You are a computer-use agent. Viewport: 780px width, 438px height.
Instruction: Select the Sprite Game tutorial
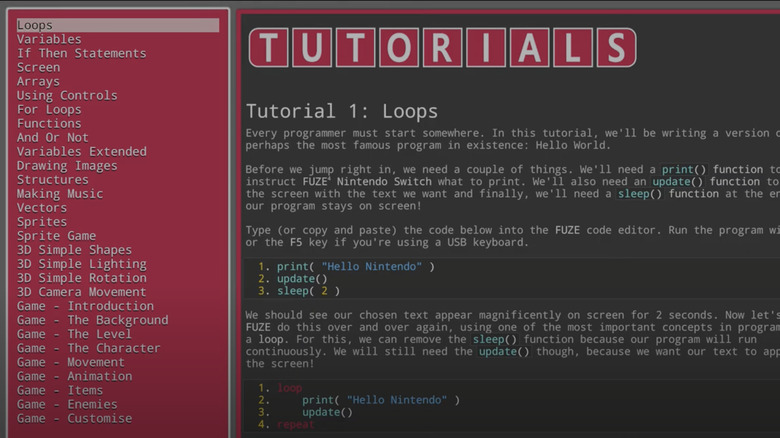pos(56,235)
